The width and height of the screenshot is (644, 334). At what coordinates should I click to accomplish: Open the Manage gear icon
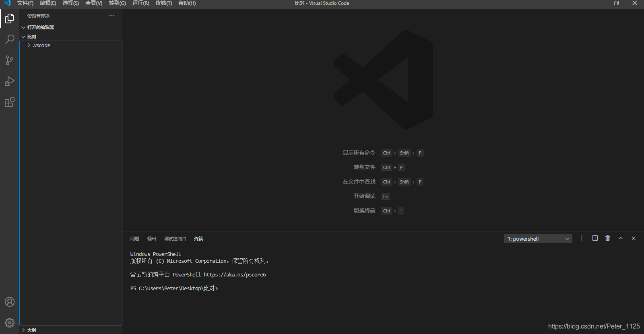coord(10,323)
